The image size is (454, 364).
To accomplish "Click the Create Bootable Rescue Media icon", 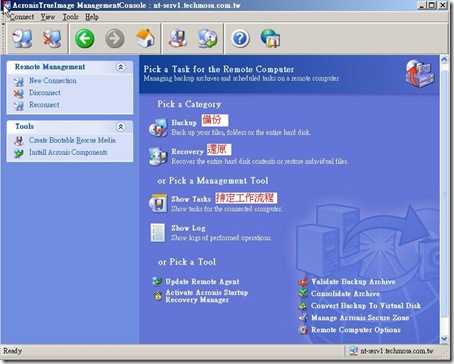I will [x=19, y=141].
